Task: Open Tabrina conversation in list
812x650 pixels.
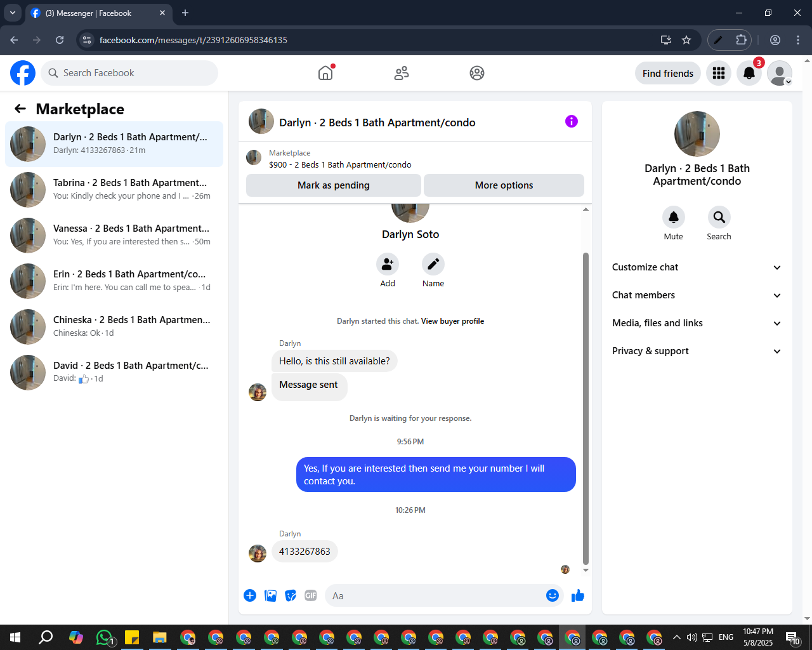Action: coord(114,190)
